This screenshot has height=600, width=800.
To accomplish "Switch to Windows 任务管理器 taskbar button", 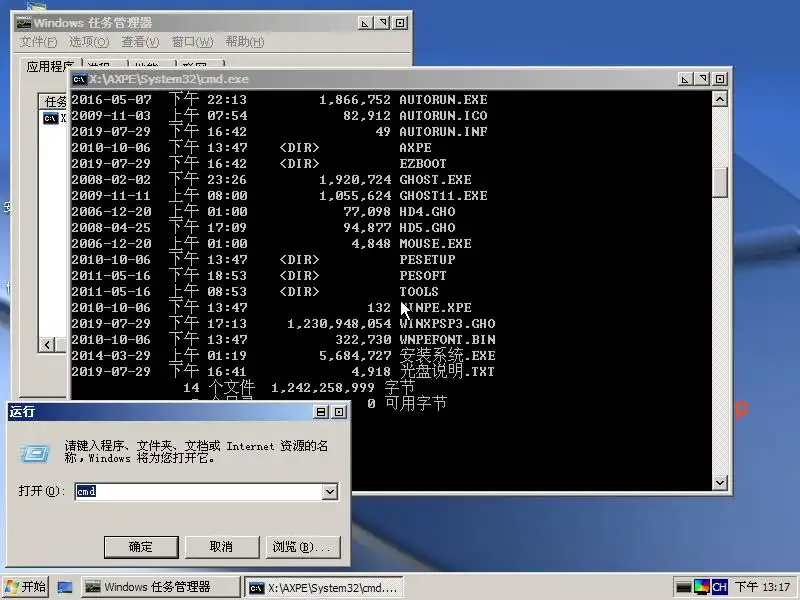I will pos(159,587).
